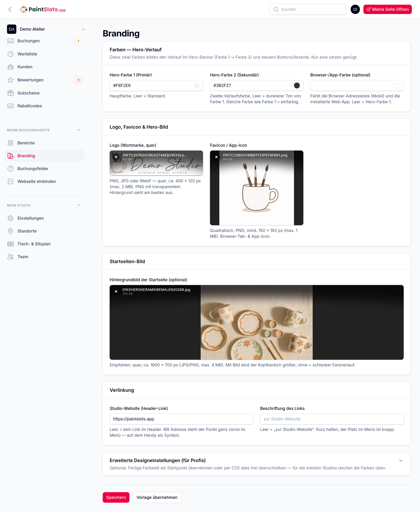Collapse the Mein Studio section

tap(79, 205)
